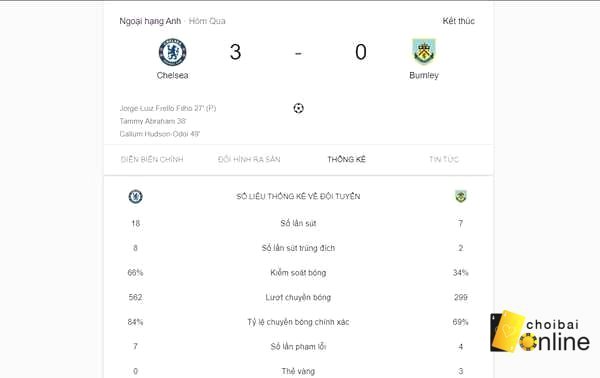Click the Kiểm soát bóng stat row
The height and width of the screenshot is (378, 600).
tap(298, 272)
